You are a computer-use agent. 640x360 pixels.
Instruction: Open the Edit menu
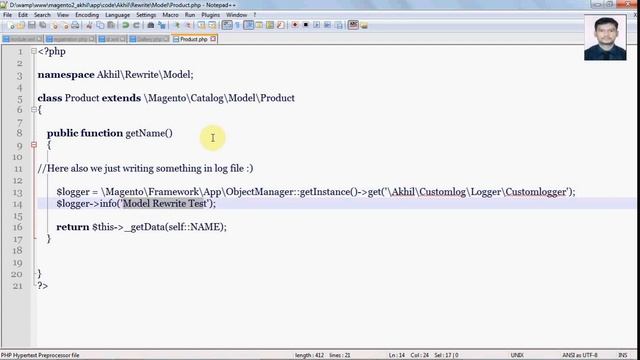[x=23, y=15]
